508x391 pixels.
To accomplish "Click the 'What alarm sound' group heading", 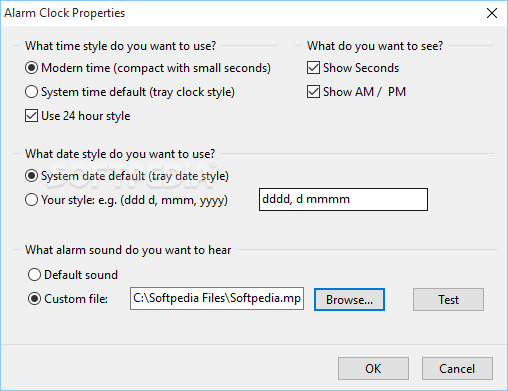I will point(128,250).
